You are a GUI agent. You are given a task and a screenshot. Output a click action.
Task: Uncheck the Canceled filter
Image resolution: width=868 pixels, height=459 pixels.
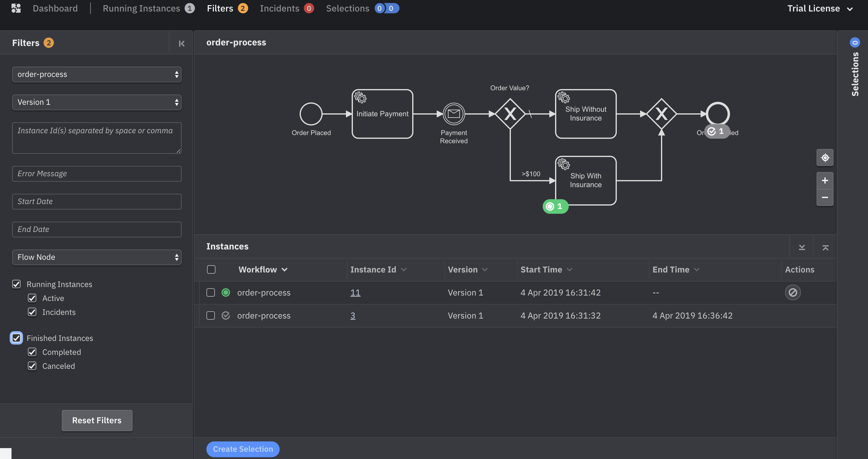(32, 366)
